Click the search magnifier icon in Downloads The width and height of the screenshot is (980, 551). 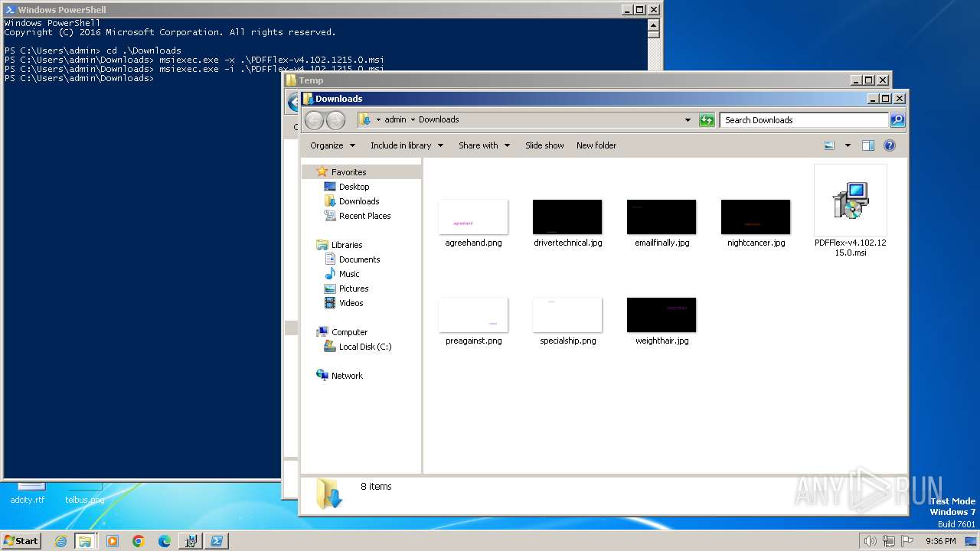[897, 120]
